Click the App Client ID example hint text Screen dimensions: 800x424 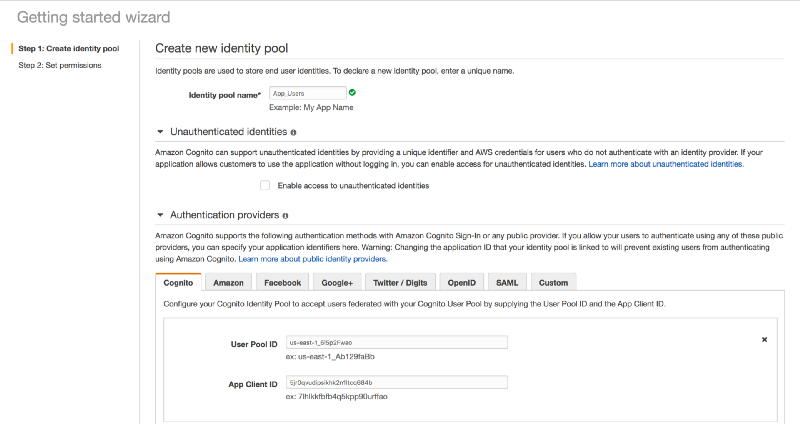[337, 396]
